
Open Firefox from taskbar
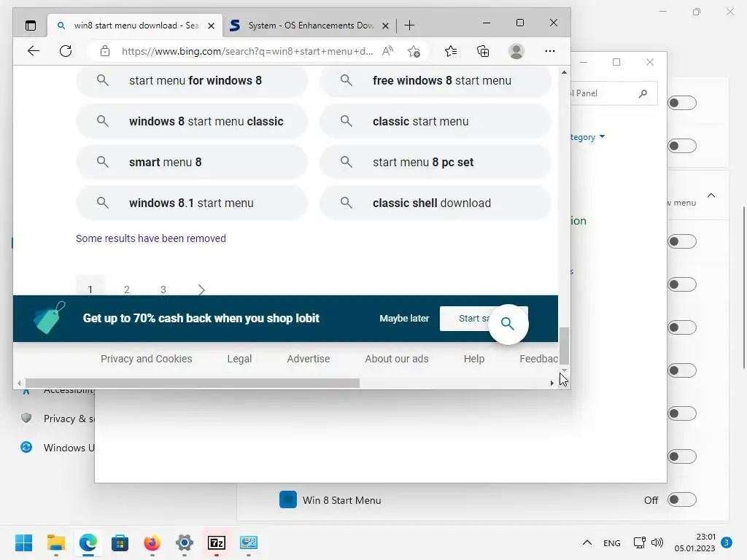[152, 542]
